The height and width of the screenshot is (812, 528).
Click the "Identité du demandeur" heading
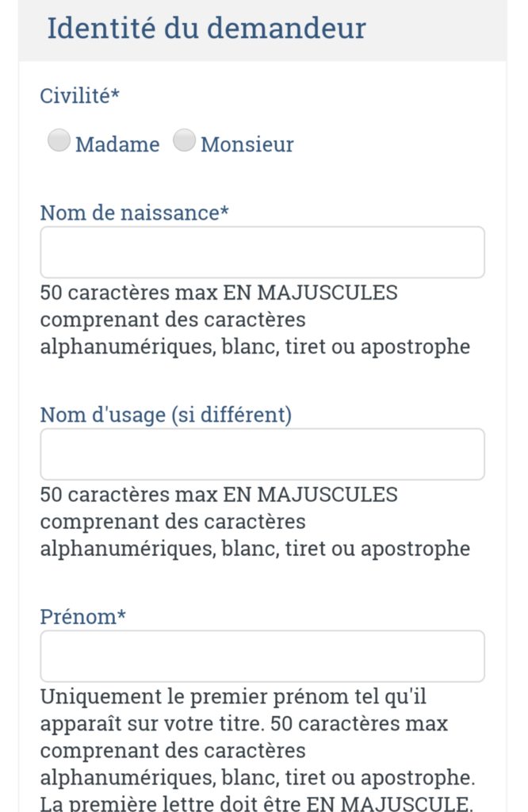[207, 28]
